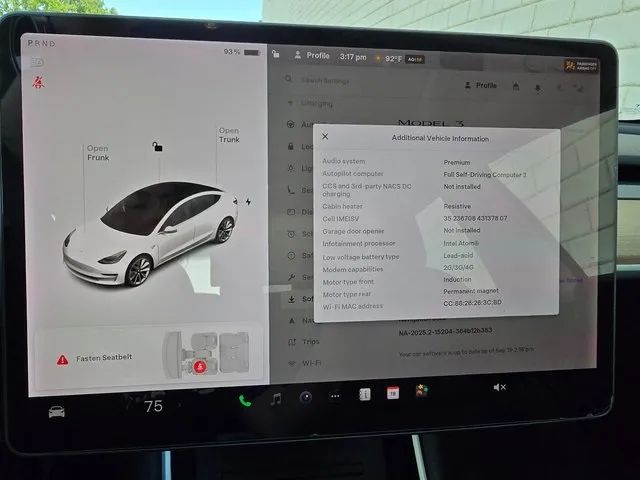The image size is (640, 480).
Task: Tap the Wi-Fi MAC address value
Action: (472, 302)
